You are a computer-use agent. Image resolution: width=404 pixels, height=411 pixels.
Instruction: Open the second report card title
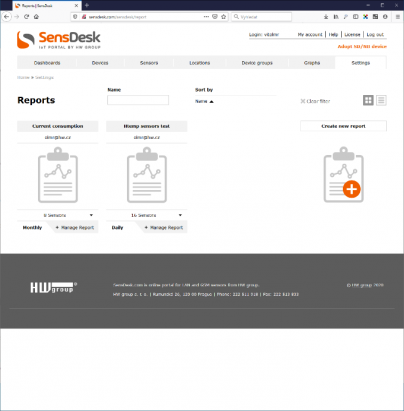(147, 126)
